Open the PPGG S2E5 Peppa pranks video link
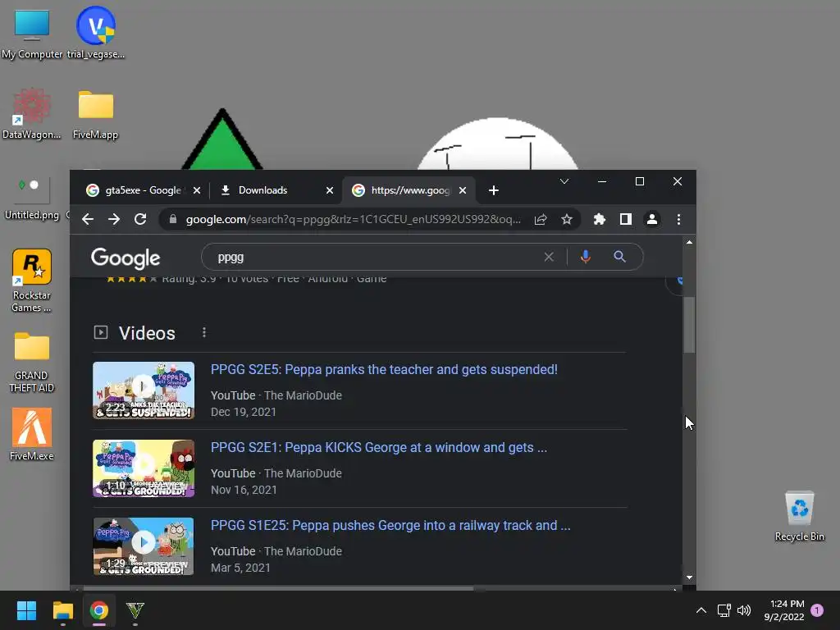 click(x=384, y=370)
